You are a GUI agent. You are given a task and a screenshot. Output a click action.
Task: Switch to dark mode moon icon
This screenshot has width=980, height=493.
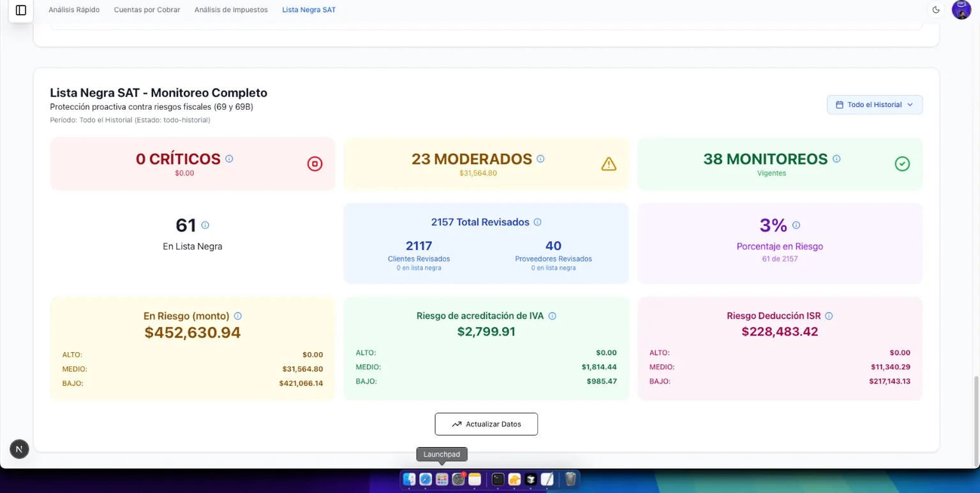(x=936, y=10)
